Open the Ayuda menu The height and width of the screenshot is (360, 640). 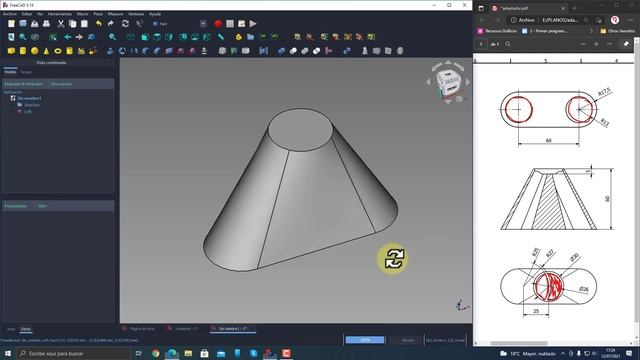point(155,14)
